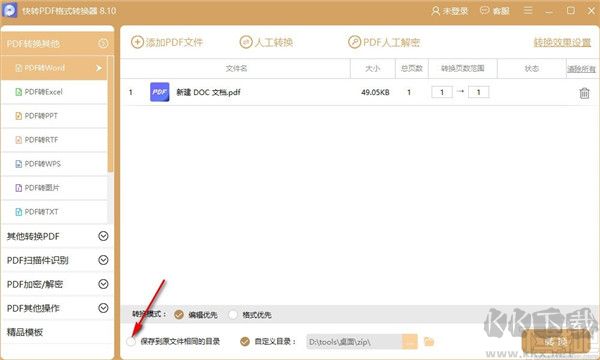The height and width of the screenshot is (360, 600).
Task: Click the browse button beside path field
Action: click(x=410, y=342)
